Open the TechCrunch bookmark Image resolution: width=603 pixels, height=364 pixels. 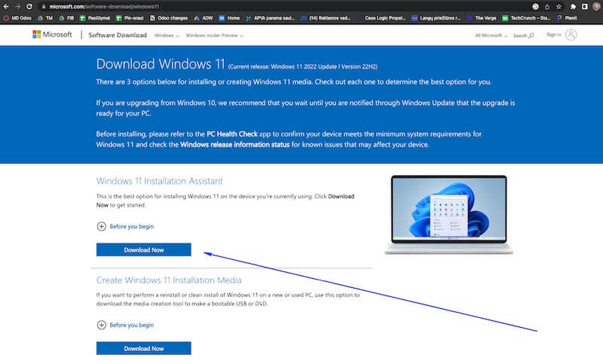(526, 18)
